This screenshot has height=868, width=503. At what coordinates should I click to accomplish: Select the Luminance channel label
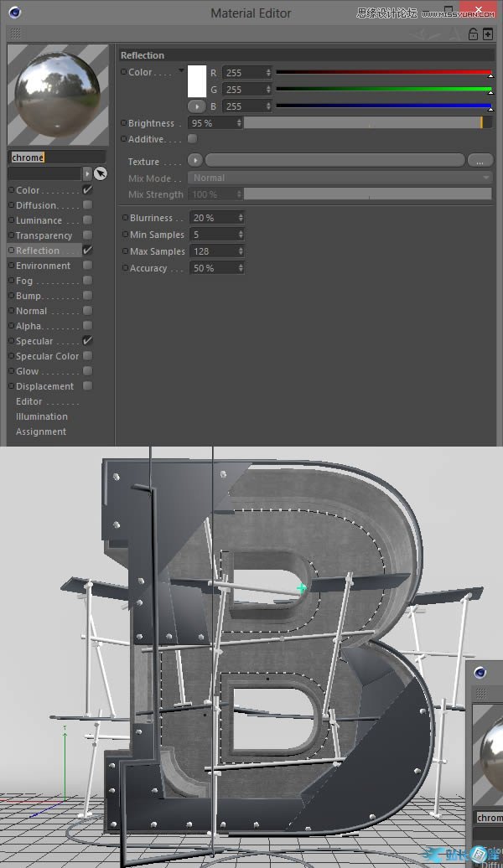pyautogui.click(x=39, y=220)
